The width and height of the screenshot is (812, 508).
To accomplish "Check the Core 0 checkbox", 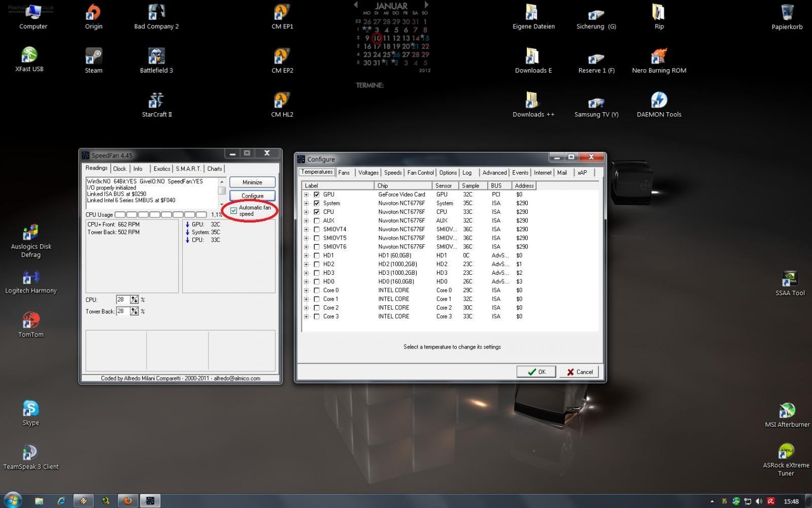I will [x=317, y=290].
